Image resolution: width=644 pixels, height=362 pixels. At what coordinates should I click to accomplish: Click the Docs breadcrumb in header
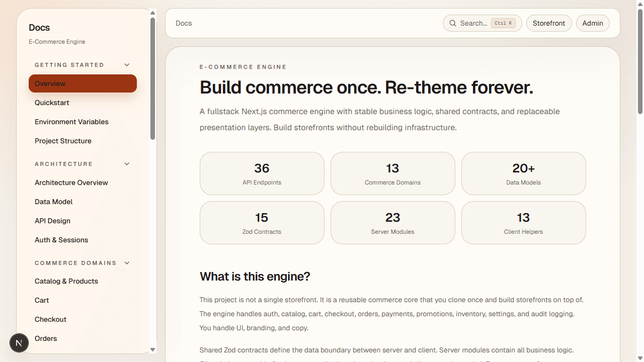[184, 23]
